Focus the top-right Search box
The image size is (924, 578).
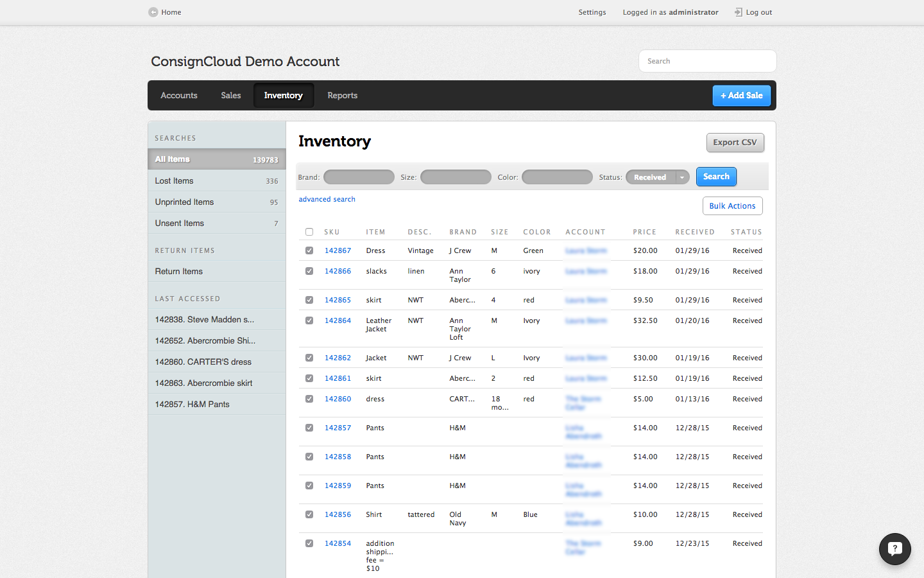pyautogui.click(x=707, y=61)
